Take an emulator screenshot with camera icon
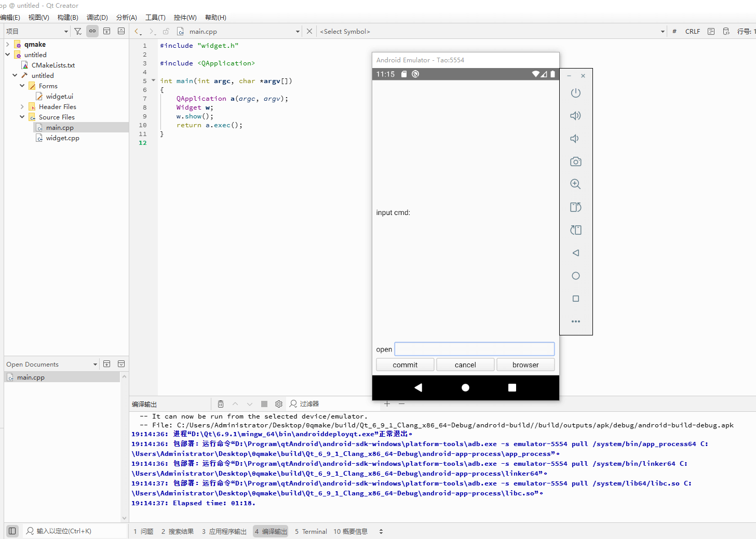Image resolution: width=756 pixels, height=539 pixels. click(x=575, y=161)
